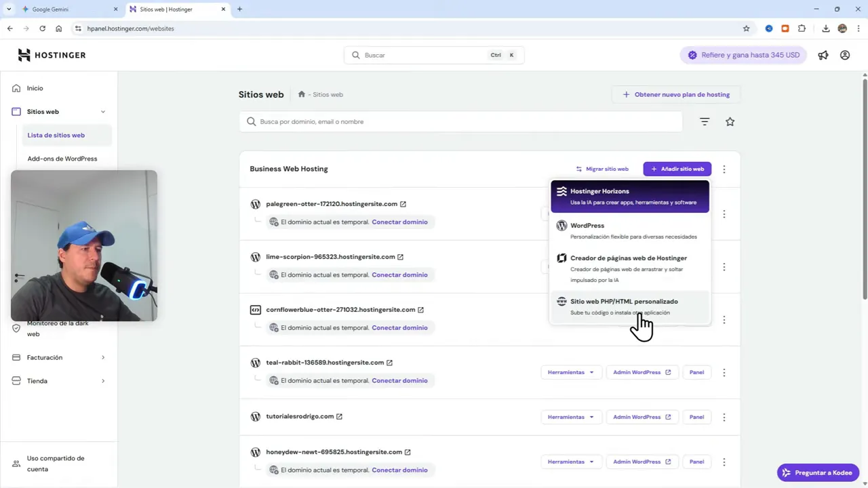Click the Inicio sidebar icon
868x488 pixels.
[16, 88]
